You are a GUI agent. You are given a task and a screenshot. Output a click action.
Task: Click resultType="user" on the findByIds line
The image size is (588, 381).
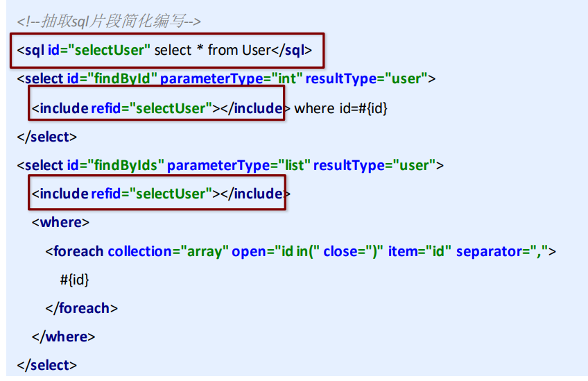[x=374, y=165]
